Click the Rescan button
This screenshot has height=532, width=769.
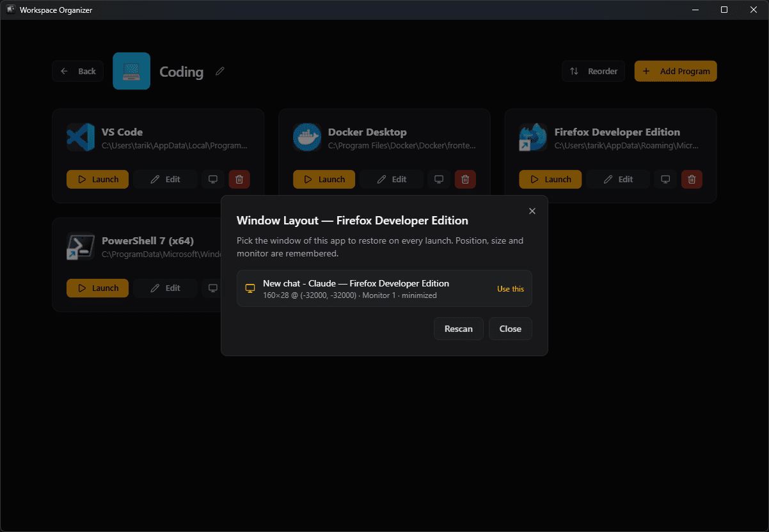[459, 329]
